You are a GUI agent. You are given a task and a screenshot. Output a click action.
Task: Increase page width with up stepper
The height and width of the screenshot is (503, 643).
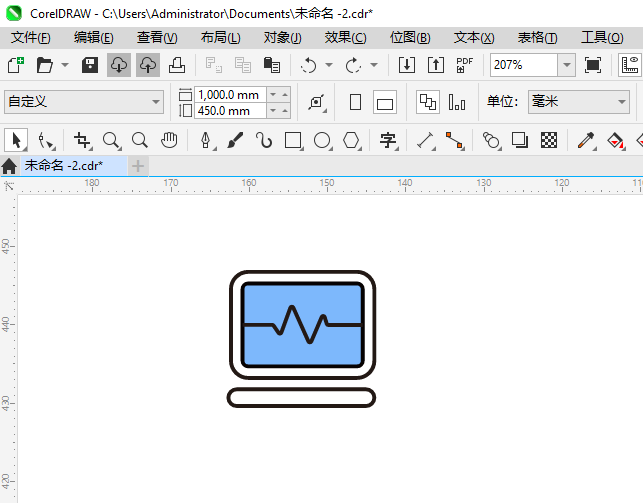click(x=285, y=95)
